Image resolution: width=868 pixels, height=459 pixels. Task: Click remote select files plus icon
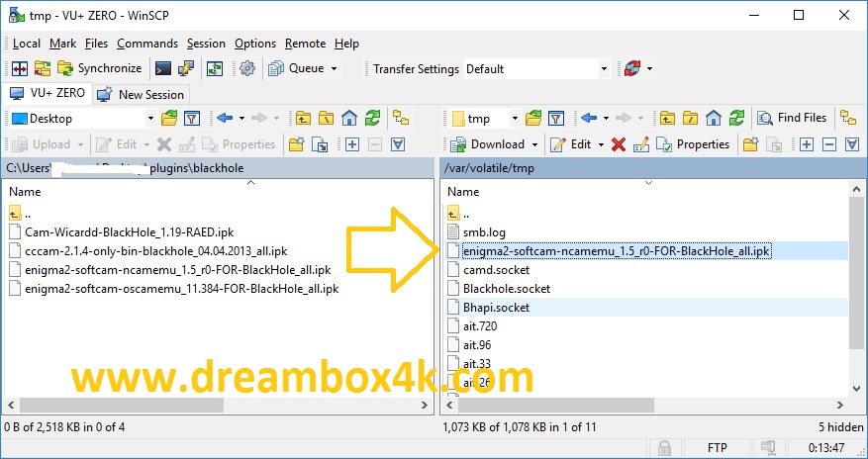(x=807, y=144)
